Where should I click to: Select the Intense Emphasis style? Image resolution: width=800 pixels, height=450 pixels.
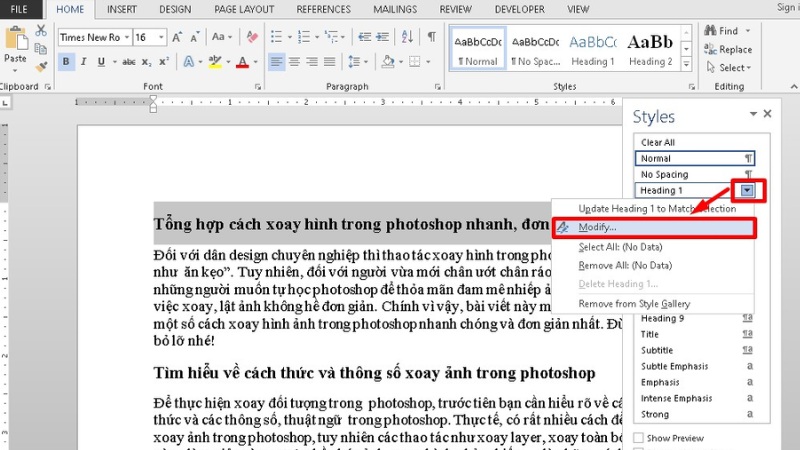coord(696,398)
